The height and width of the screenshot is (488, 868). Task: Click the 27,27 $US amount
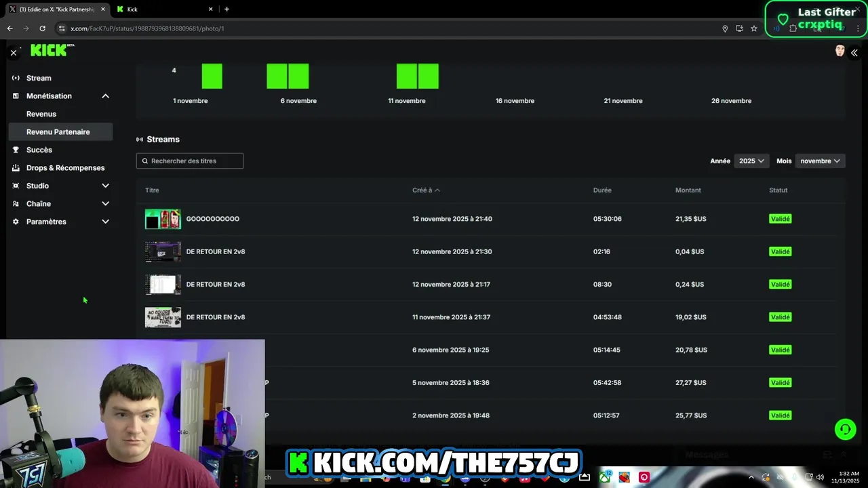tap(691, 382)
